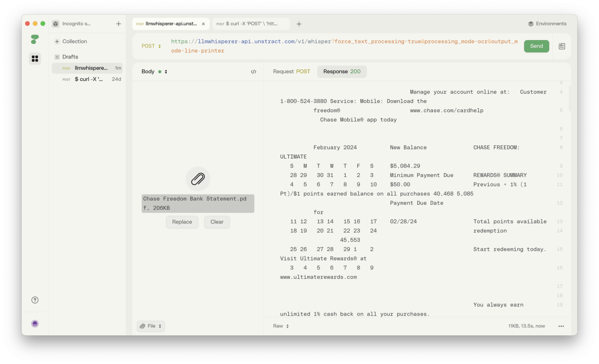The width and height of the screenshot is (599, 364).
Task: Open the POST method dropdown
Action: click(151, 46)
